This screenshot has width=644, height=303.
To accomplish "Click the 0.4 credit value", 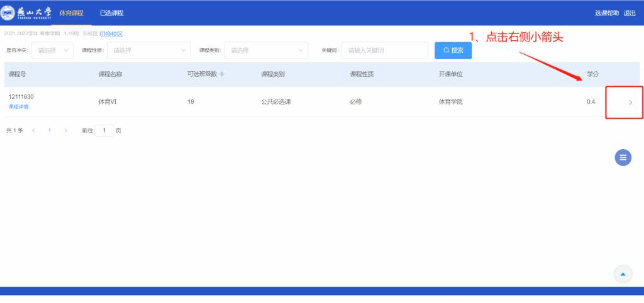I will tap(591, 102).
